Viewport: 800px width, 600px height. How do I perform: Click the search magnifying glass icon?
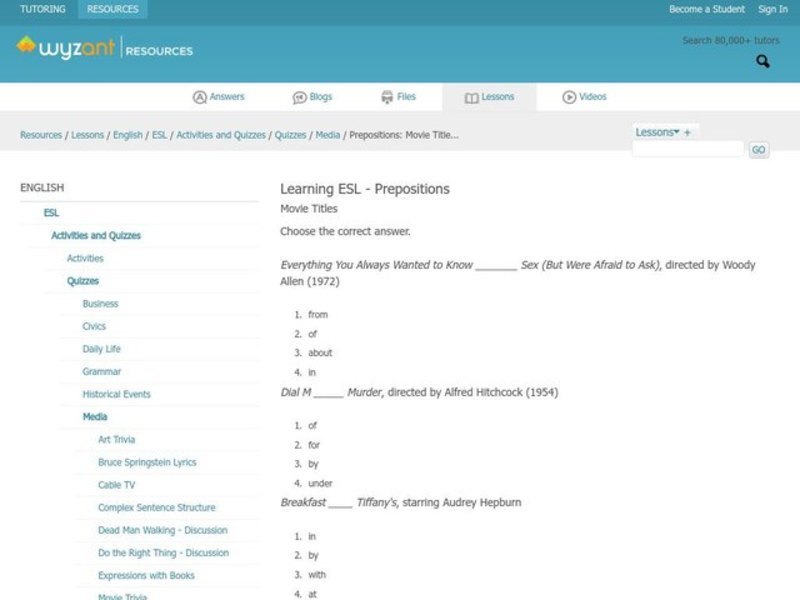click(x=763, y=62)
